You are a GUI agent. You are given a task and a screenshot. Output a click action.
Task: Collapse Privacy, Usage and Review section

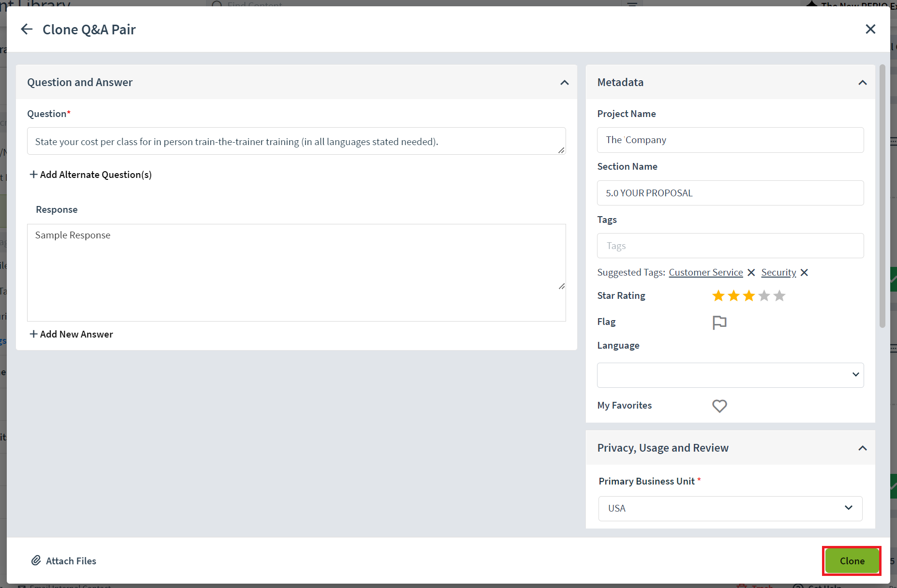pos(862,448)
